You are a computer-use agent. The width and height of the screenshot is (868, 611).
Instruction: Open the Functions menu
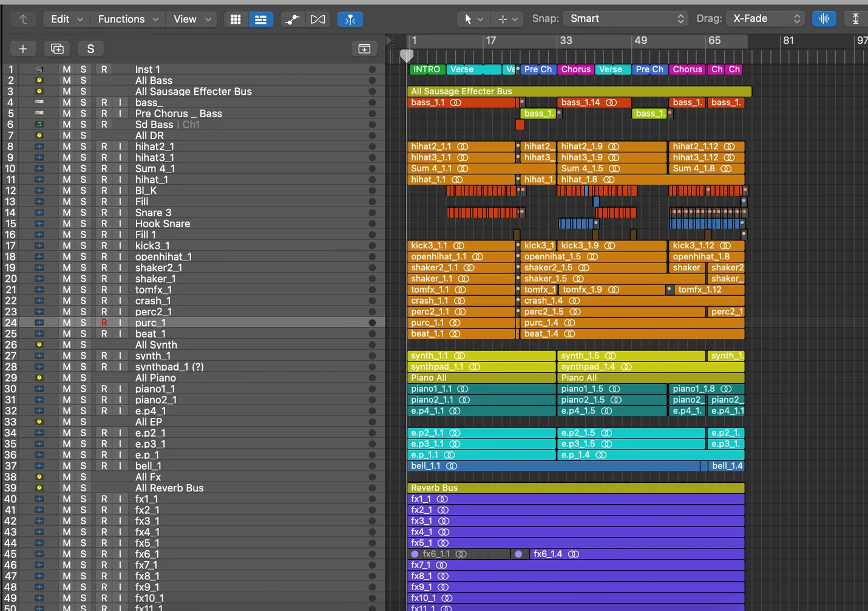[x=128, y=19]
